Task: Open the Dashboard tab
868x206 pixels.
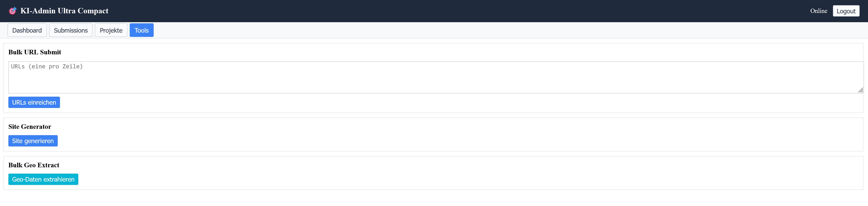Action: (27, 30)
